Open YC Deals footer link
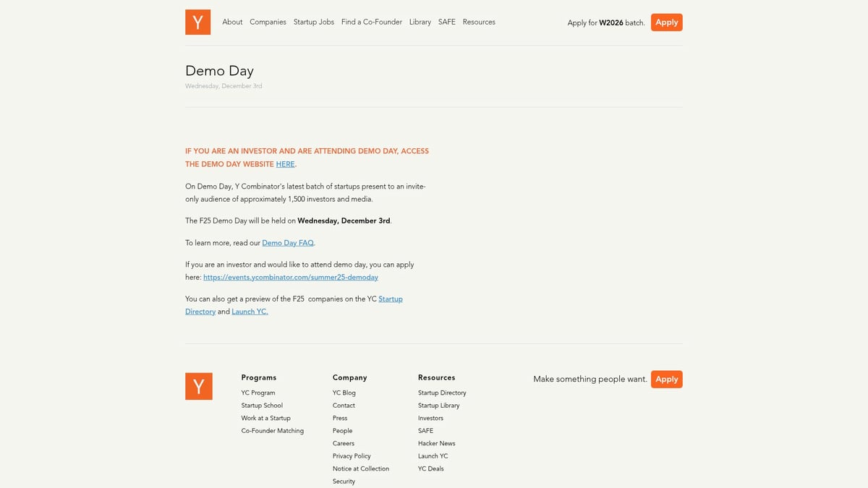868x488 pixels. coord(431,469)
